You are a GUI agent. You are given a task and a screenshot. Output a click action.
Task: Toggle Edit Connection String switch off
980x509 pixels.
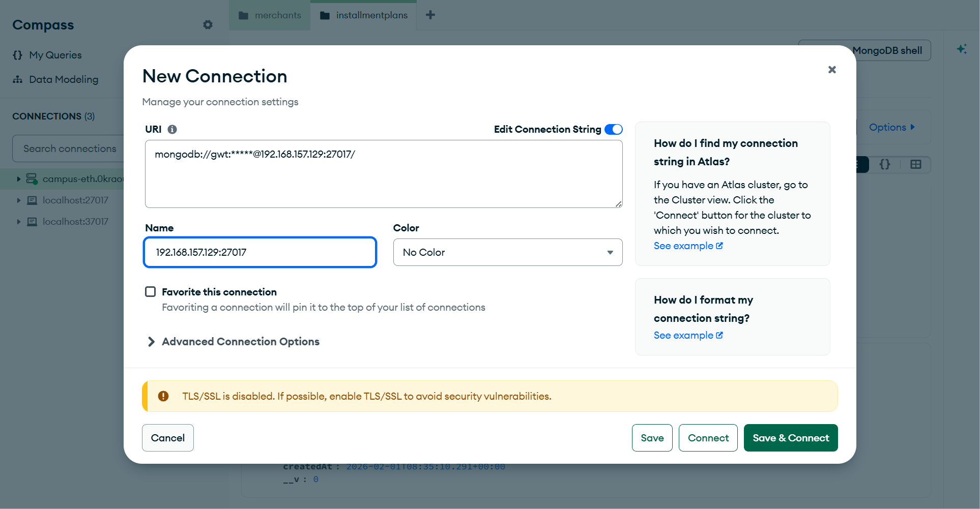pos(614,129)
